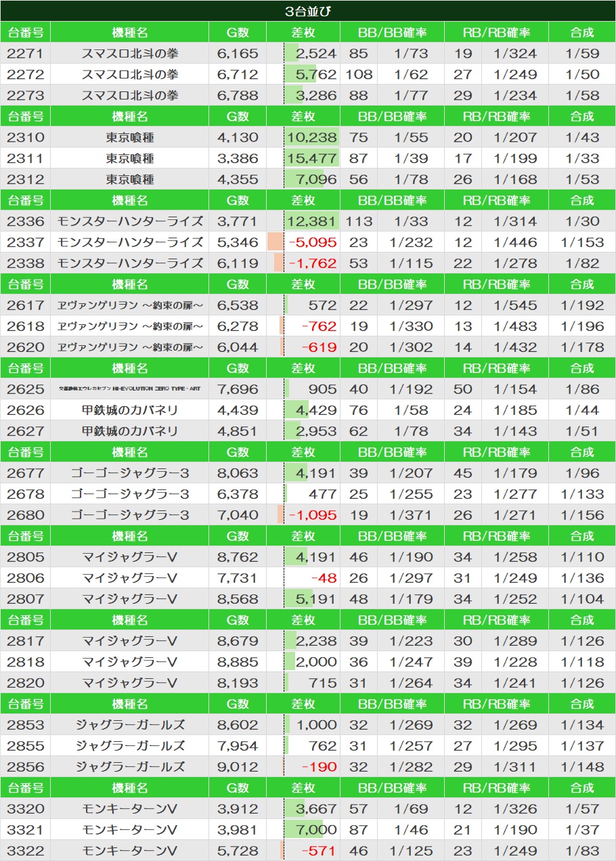Select the 1/39 BB rate in row 2311
The height and width of the screenshot is (861, 616).
[411, 158]
